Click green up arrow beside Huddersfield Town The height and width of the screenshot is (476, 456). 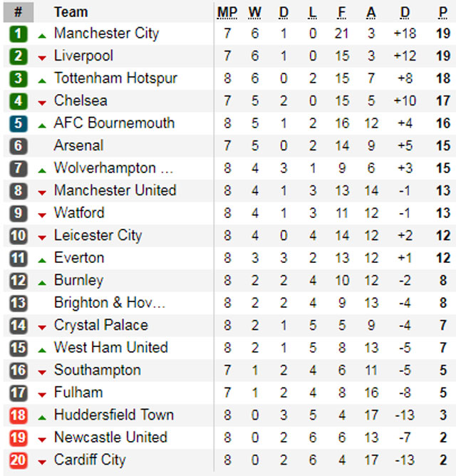[42, 416]
